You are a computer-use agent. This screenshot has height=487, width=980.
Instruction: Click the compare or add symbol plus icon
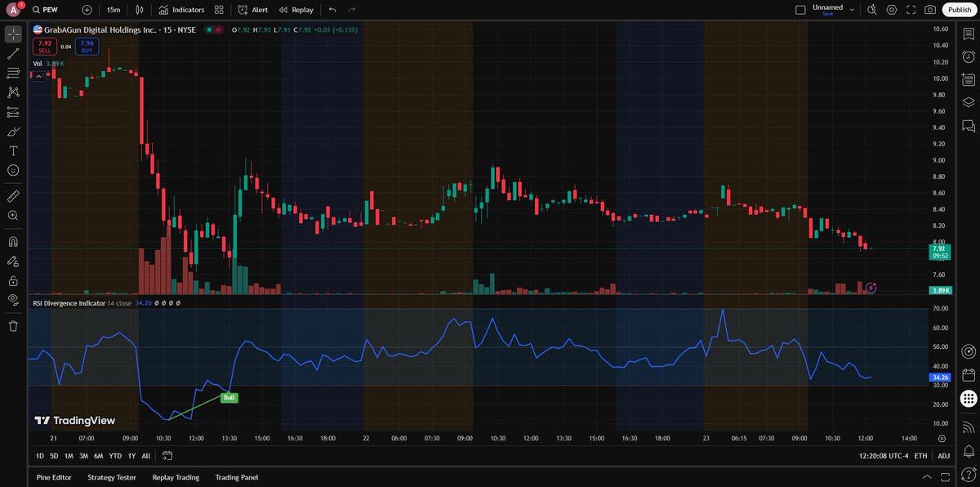point(87,10)
